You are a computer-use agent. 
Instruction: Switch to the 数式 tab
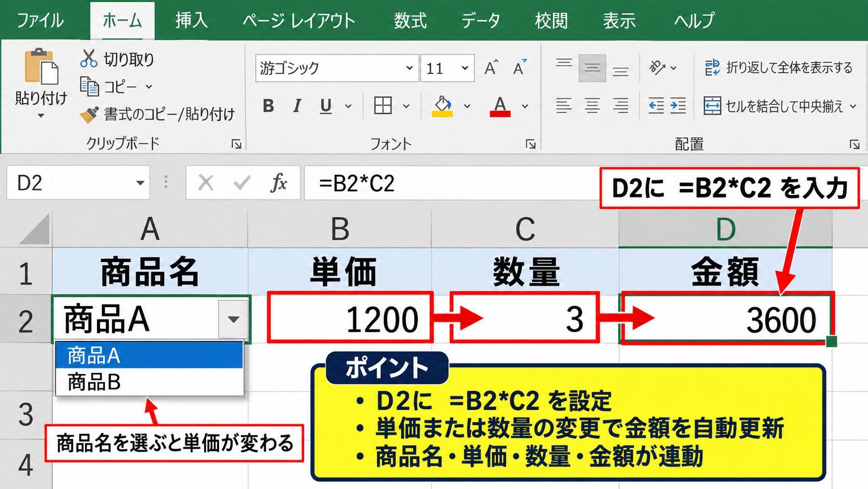point(410,20)
